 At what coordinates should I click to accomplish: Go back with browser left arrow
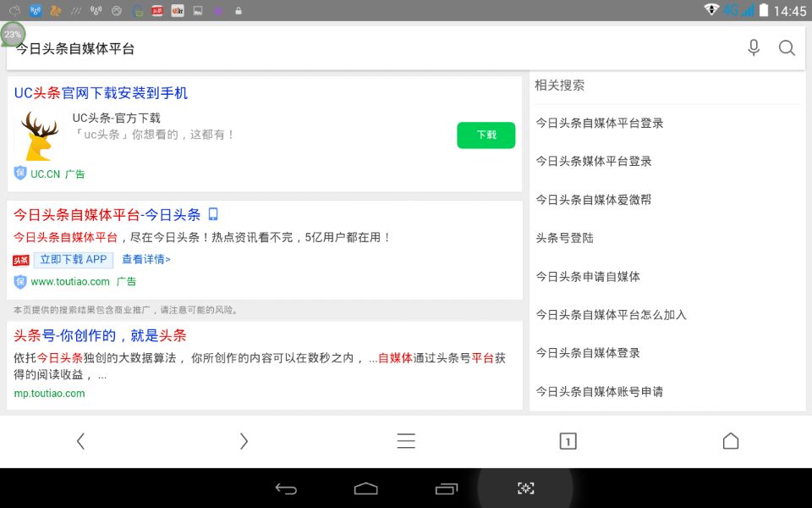(80, 441)
